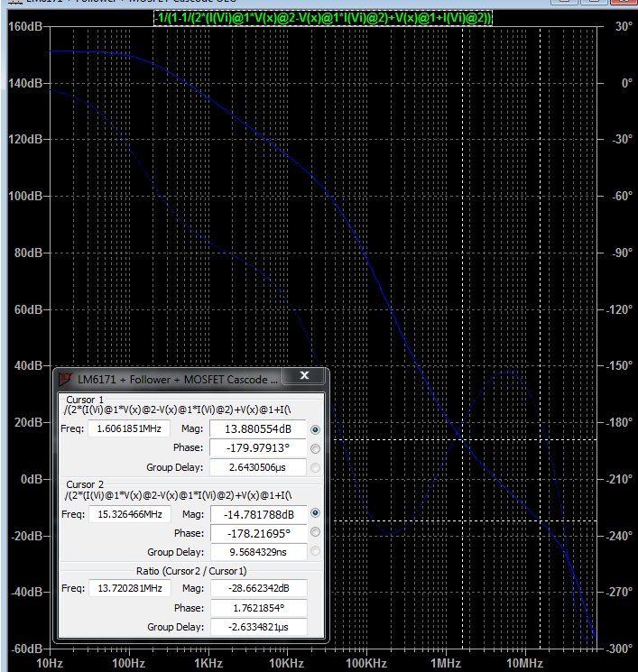Click Cursor 1 Phase field -179.97913°
Viewport: 638px width, 672px height.
pyautogui.click(x=258, y=448)
